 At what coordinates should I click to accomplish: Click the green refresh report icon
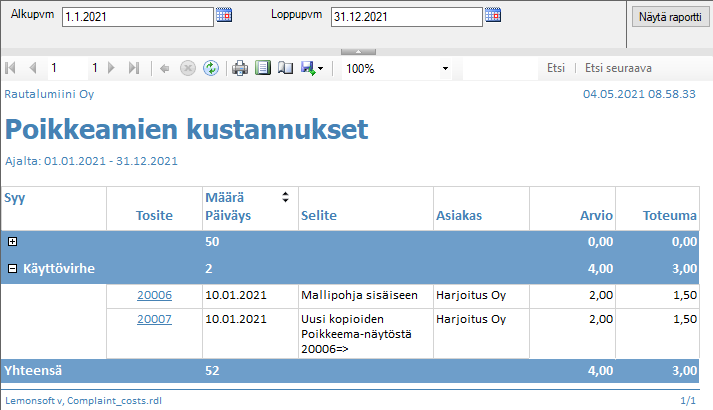tap(211, 68)
